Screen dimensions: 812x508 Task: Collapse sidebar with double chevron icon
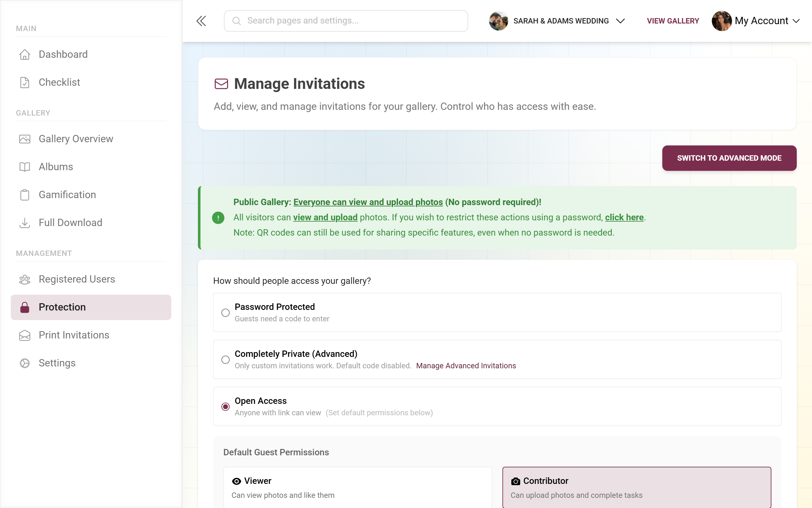201,21
